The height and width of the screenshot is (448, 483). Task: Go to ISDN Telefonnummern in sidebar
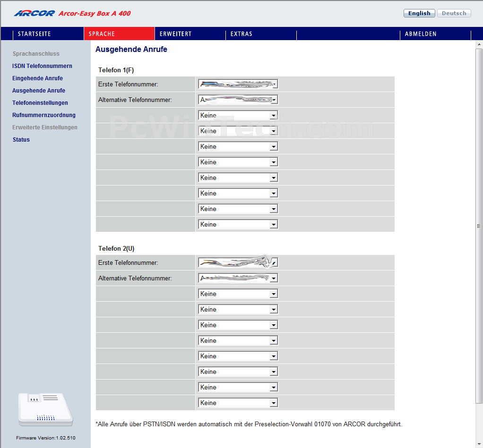pos(42,66)
